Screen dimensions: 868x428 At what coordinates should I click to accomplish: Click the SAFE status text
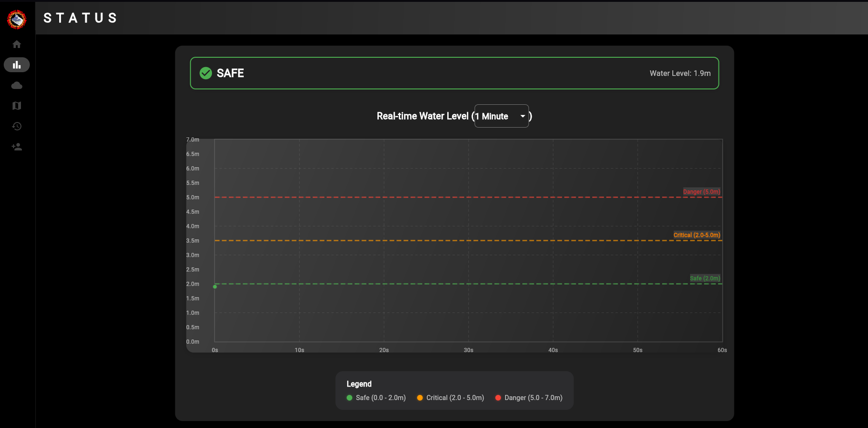click(x=230, y=73)
